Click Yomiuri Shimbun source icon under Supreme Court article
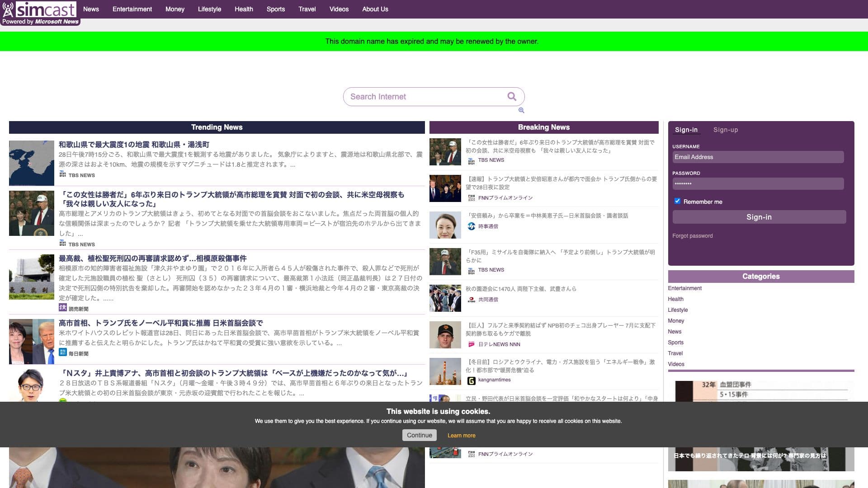Screen dimensions: 868x488 point(62,308)
